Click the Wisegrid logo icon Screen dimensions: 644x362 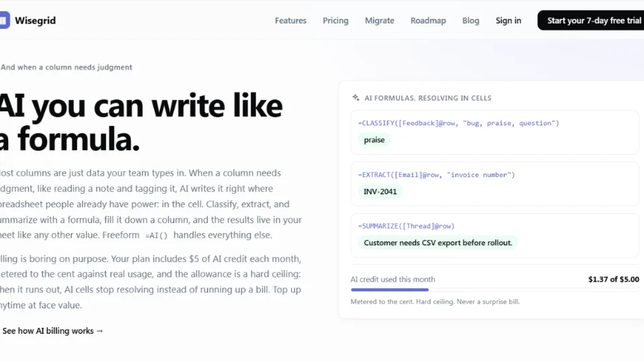[5, 20]
